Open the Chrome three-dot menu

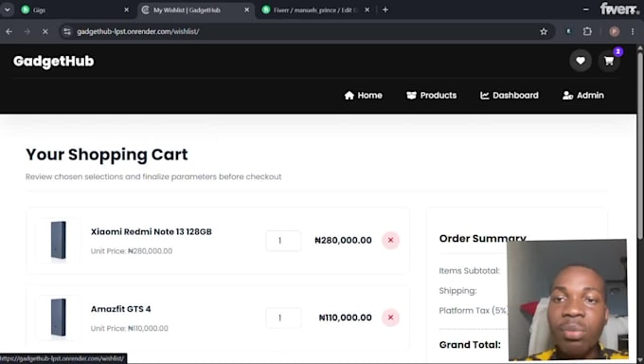click(x=633, y=31)
